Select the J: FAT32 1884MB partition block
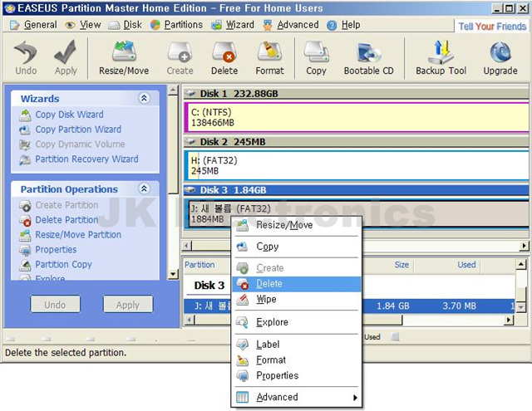The height and width of the screenshot is (411, 532). tap(357, 214)
